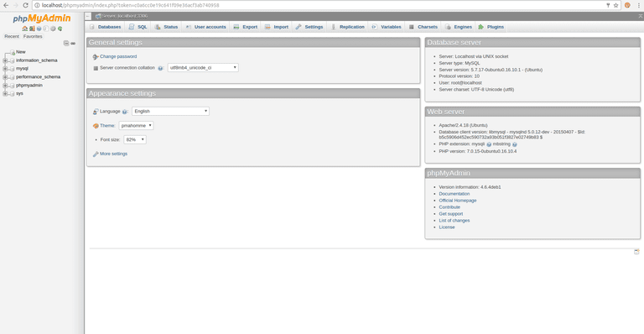This screenshot has width=644, height=334.
Task: Click the Get support link
Action: coord(450,214)
